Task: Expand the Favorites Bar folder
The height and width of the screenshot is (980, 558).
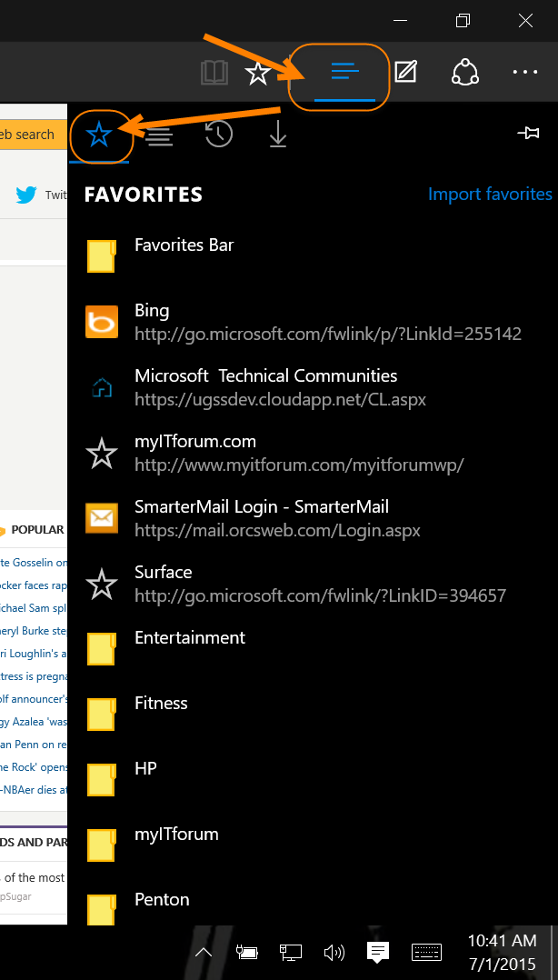Action: pos(184,245)
